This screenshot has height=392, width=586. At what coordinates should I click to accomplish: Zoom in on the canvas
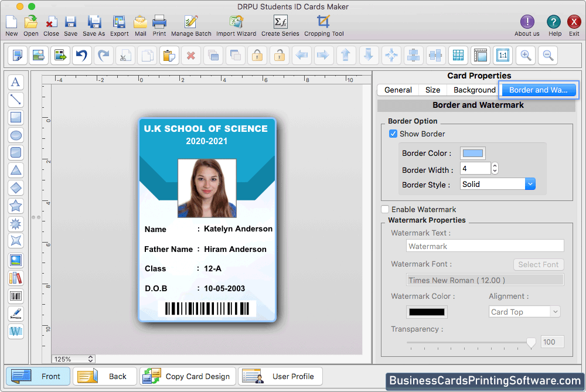pos(526,56)
